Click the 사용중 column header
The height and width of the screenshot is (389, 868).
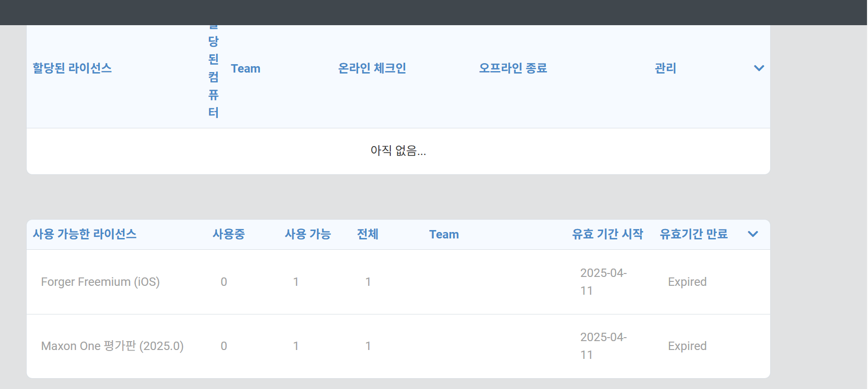click(229, 234)
